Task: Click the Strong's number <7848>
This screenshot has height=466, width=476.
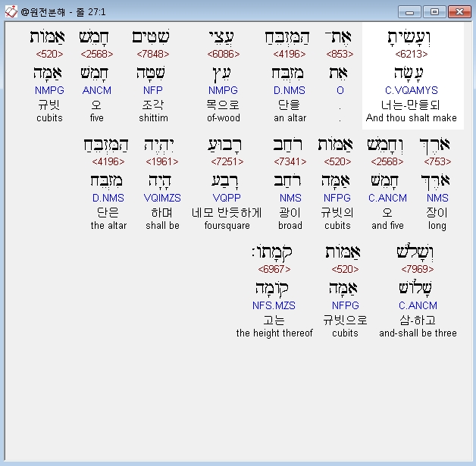Action: (153, 54)
